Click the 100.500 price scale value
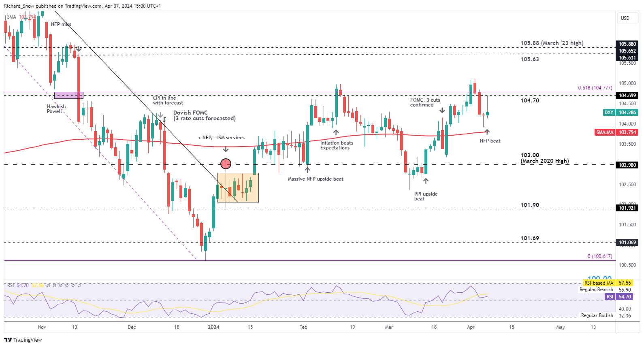The width and height of the screenshot is (644, 347). coord(627,265)
